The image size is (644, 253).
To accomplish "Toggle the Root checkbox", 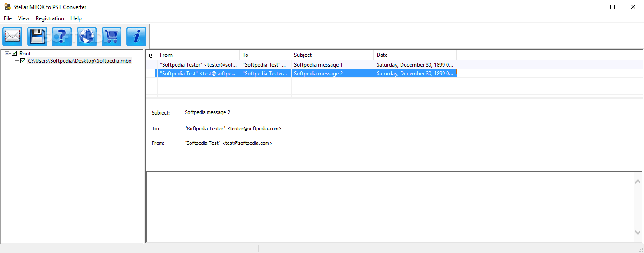I will [14, 54].
